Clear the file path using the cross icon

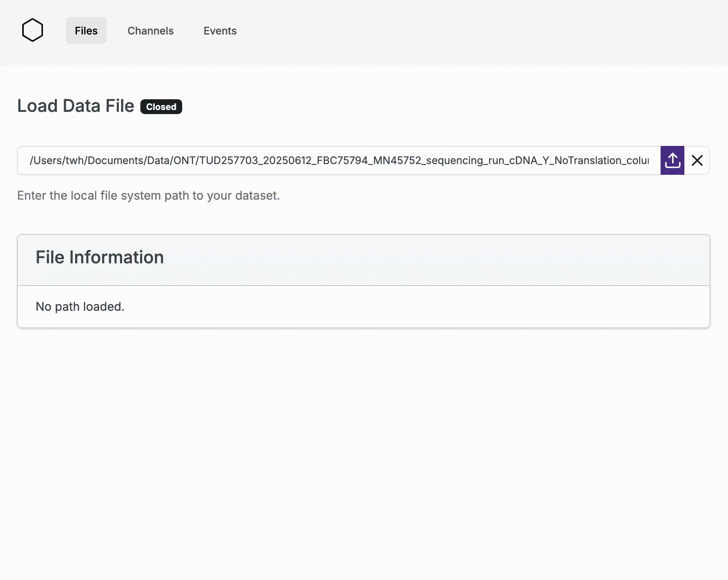(697, 160)
